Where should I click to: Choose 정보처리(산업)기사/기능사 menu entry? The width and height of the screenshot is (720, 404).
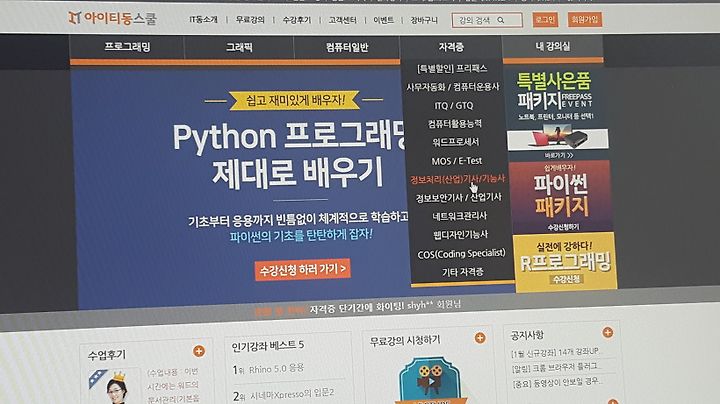coord(458,179)
